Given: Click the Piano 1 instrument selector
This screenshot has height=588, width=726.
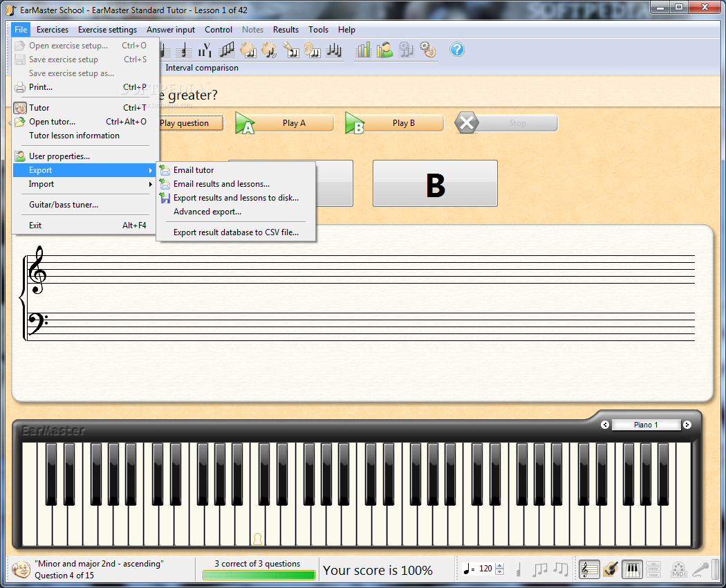Looking at the screenshot, I should (646, 425).
